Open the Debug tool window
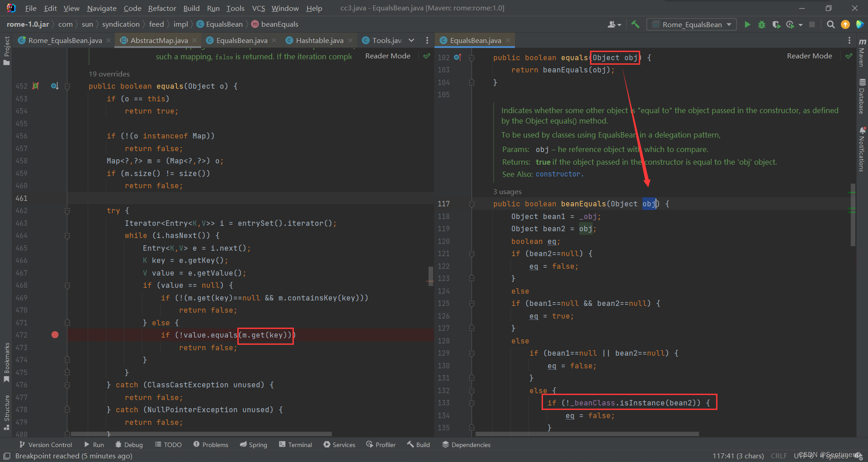The height and width of the screenshot is (462, 868). pos(129,445)
